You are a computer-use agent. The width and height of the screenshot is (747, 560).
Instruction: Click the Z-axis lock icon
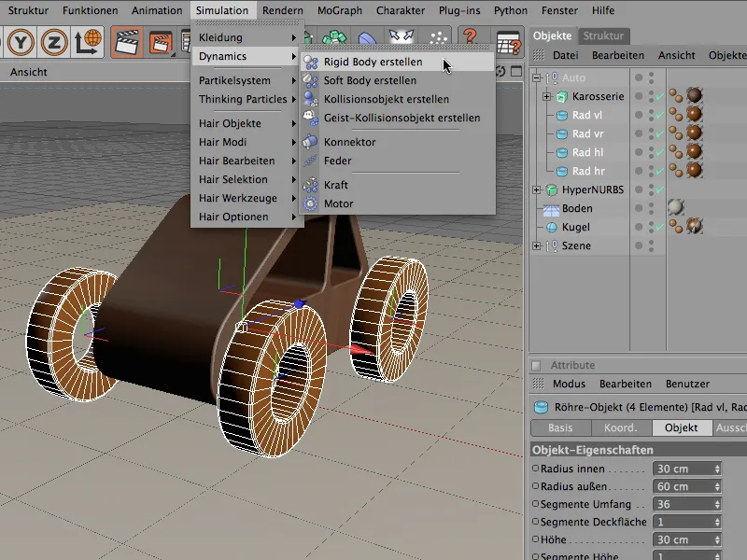[x=54, y=41]
